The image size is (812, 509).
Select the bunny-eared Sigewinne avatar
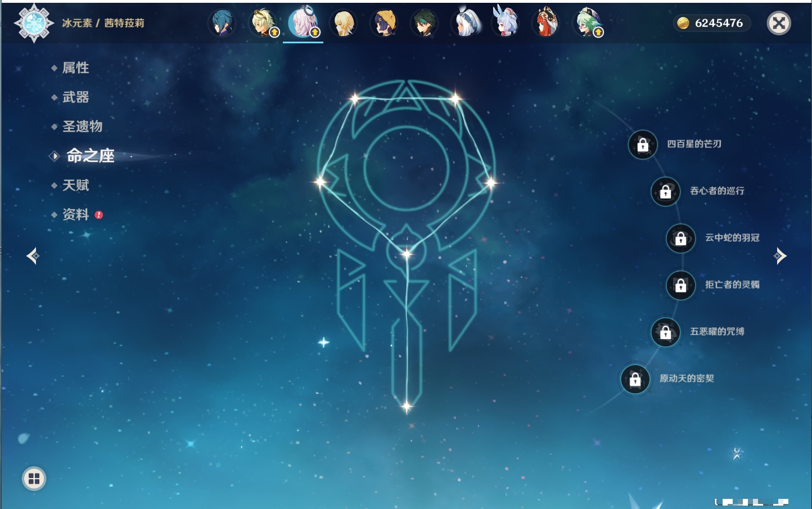(506, 23)
